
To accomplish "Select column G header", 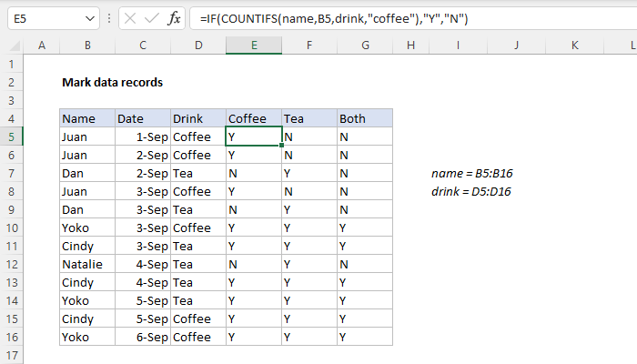I will click(365, 45).
